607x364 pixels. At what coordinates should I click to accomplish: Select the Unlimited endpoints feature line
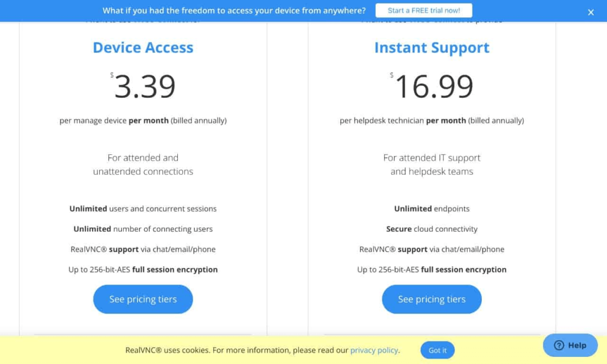[x=432, y=209]
